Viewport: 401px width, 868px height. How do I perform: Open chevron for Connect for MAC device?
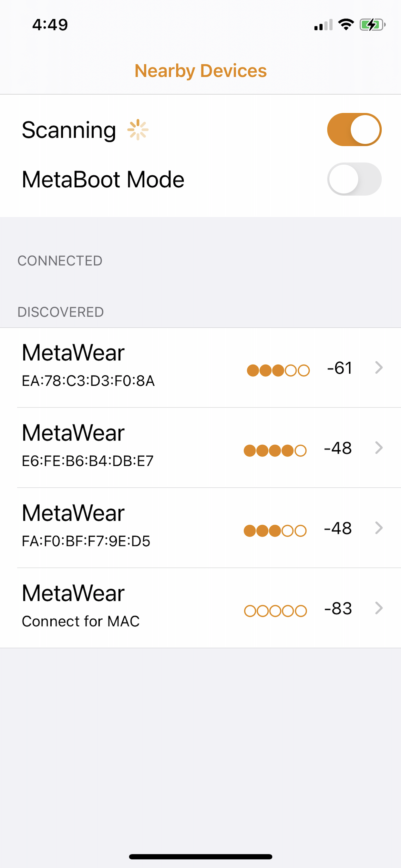(379, 608)
